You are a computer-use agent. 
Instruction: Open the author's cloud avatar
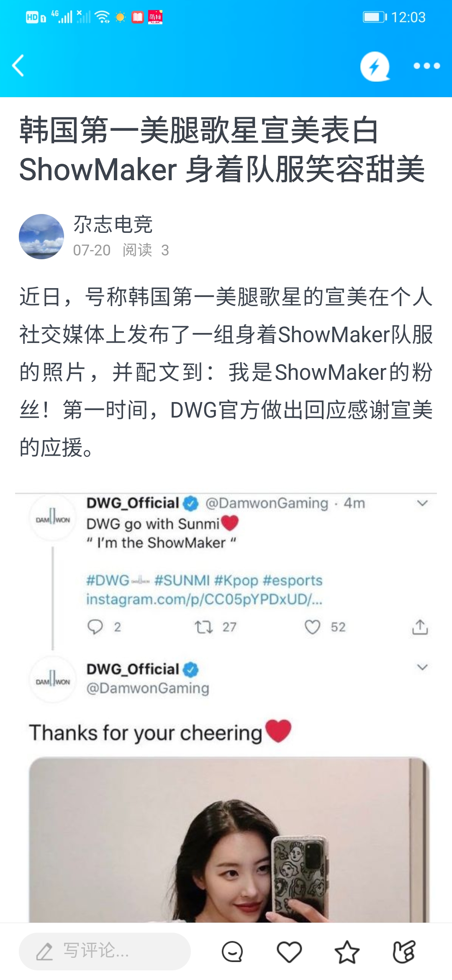[41, 237]
